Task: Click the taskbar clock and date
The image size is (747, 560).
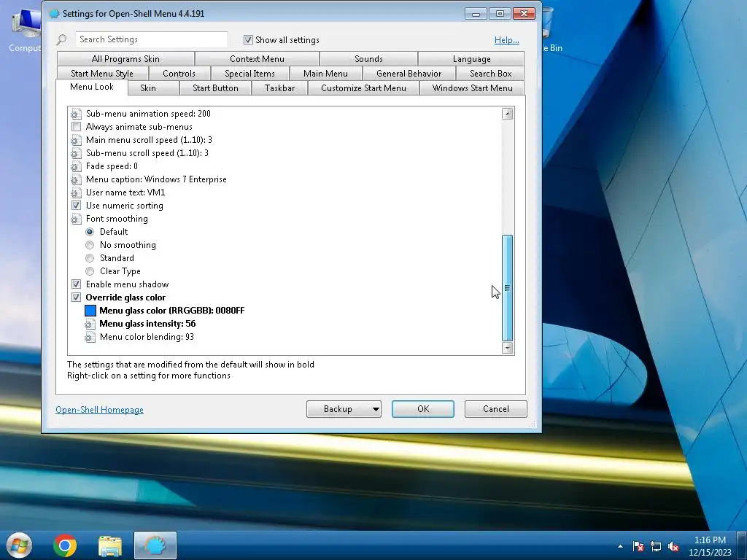Action: click(710, 546)
